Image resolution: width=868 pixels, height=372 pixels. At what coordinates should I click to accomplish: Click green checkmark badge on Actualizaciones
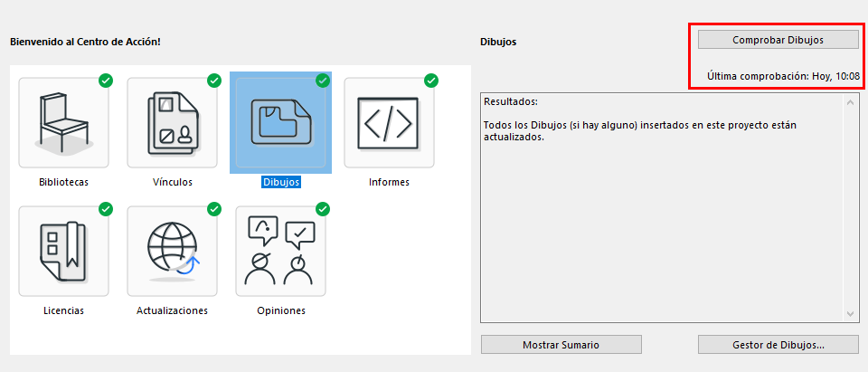(x=214, y=210)
